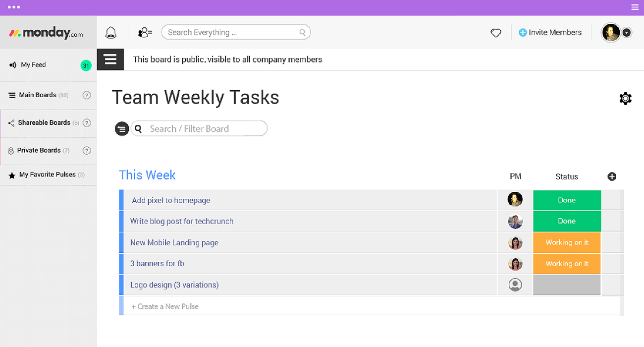This screenshot has width=644, height=347.
Task: Open the board settings gear
Action: [x=625, y=98]
